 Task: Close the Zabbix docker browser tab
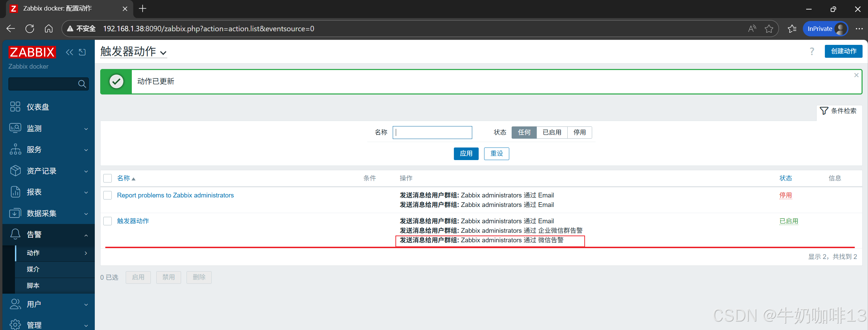point(125,8)
